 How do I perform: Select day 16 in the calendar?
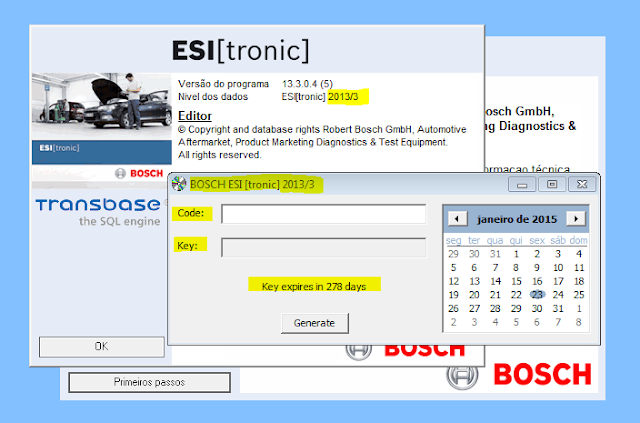click(x=537, y=281)
